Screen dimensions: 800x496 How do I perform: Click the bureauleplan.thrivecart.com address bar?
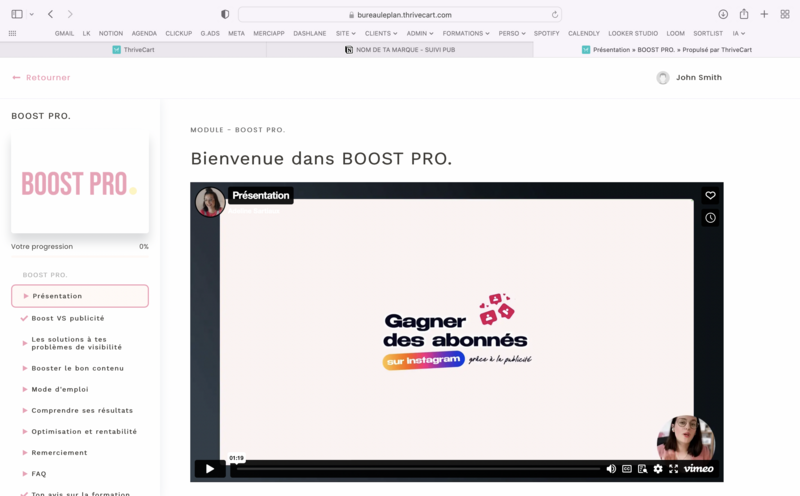[x=400, y=15]
